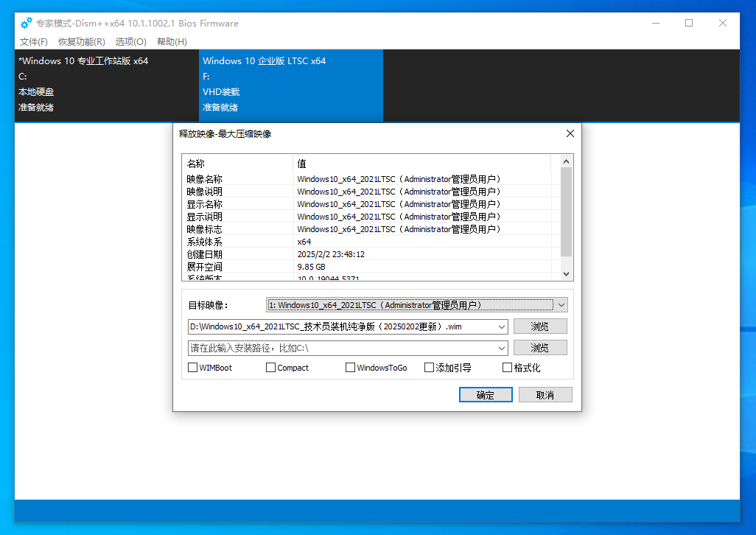Image resolution: width=756 pixels, height=535 pixels.
Task: Open the WIM file path dropdown arrow
Action: pos(503,326)
